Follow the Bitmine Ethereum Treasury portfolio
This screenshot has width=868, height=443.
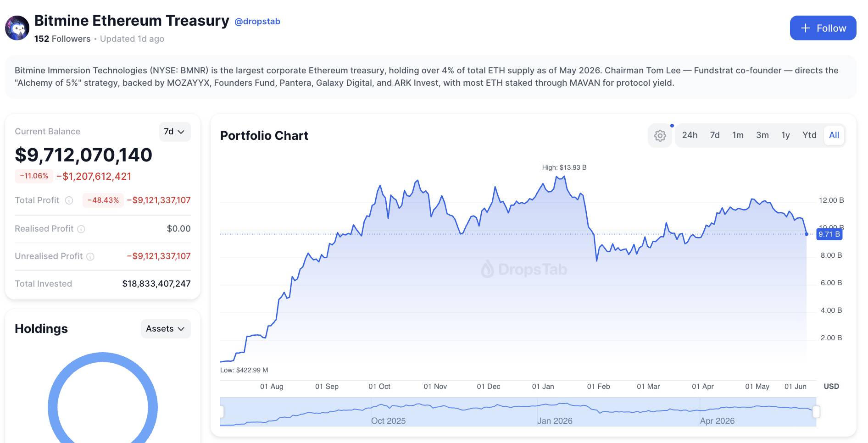click(x=823, y=28)
